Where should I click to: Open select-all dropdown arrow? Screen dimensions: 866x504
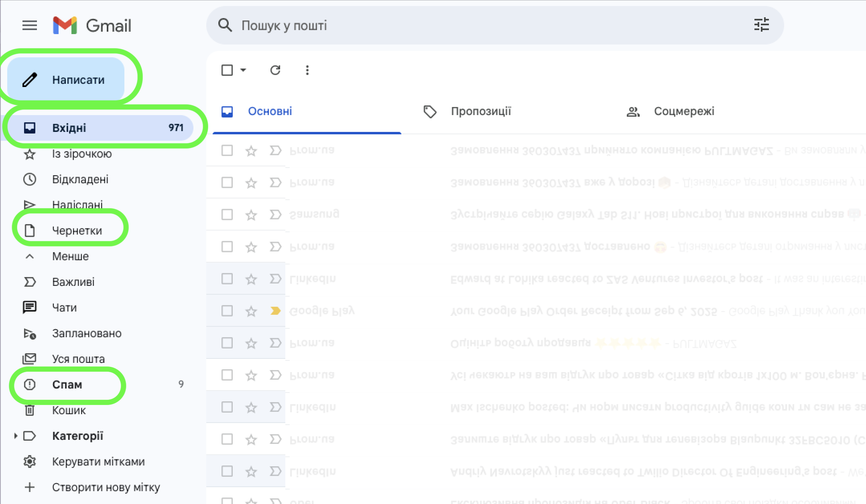pyautogui.click(x=243, y=70)
